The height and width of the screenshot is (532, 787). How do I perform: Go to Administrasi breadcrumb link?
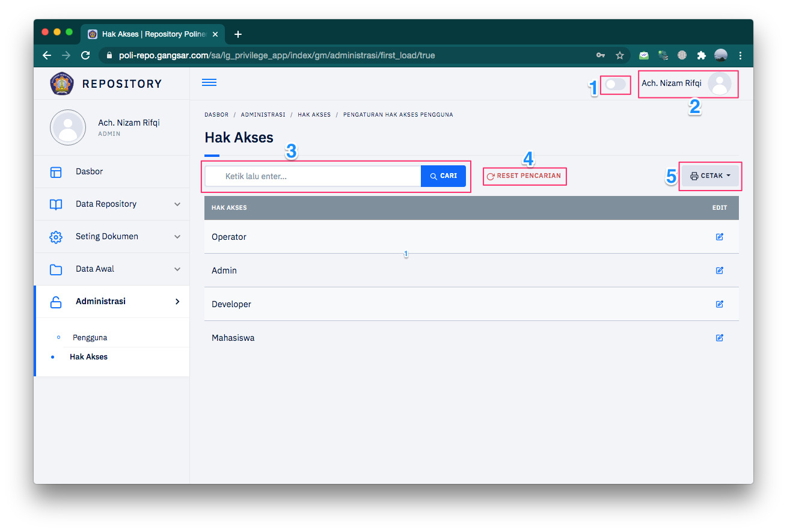click(263, 115)
